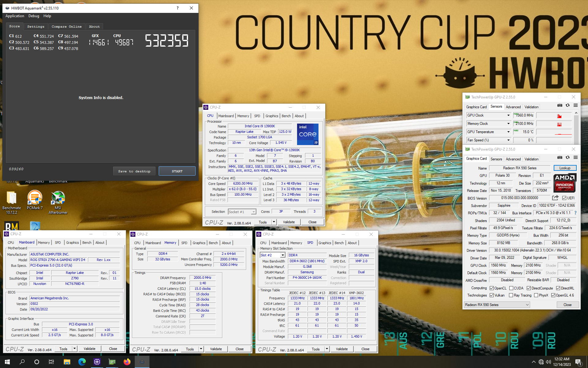Open File Explorer from the taskbar
This screenshot has width=588, height=368.
67,362
